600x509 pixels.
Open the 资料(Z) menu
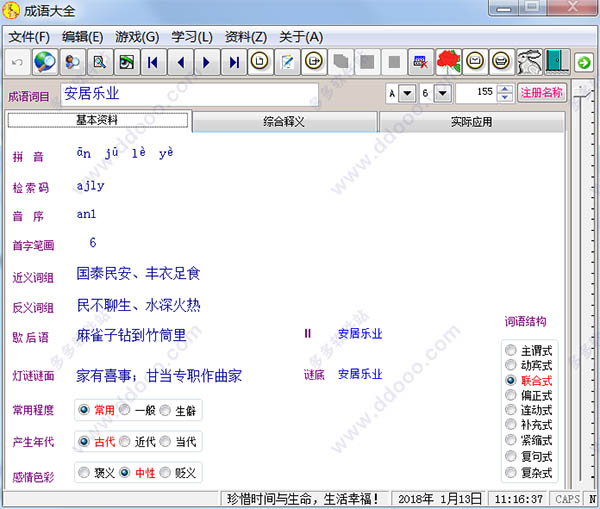[x=246, y=37]
